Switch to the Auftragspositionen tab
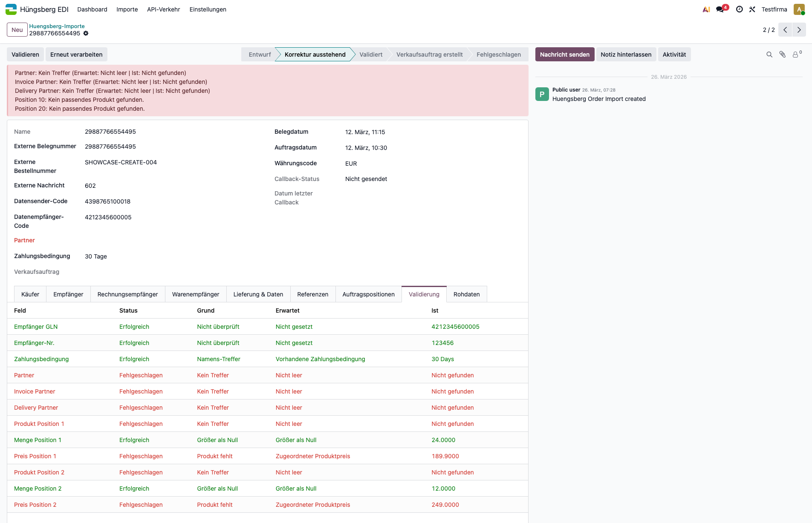Viewport: 812px width, 523px height. 368,294
